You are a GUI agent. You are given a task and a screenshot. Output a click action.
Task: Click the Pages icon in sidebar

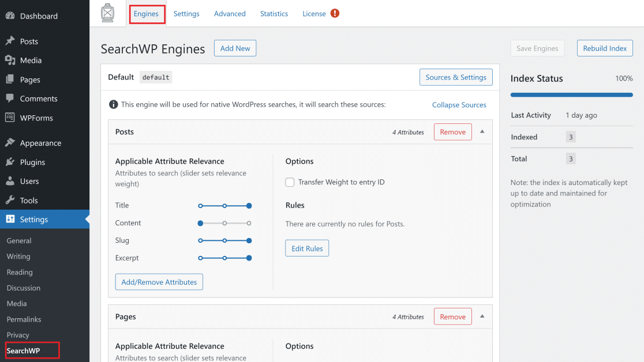click(10, 79)
